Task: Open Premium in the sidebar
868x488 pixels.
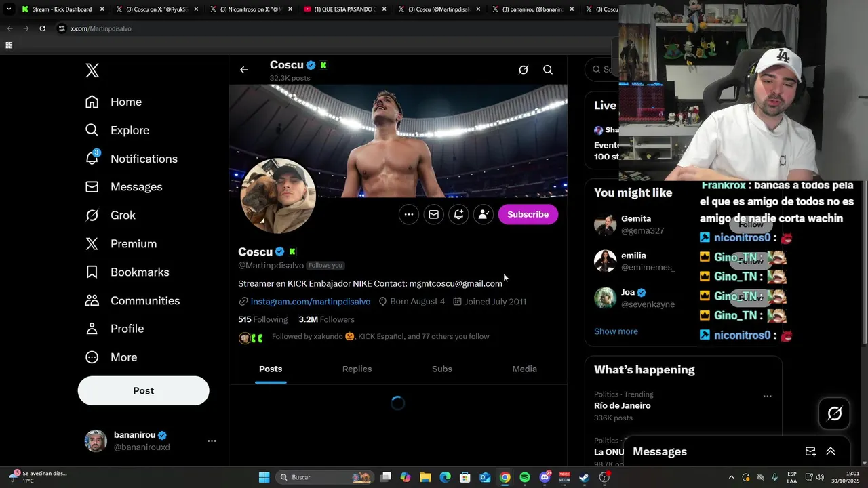Action: tap(121, 244)
